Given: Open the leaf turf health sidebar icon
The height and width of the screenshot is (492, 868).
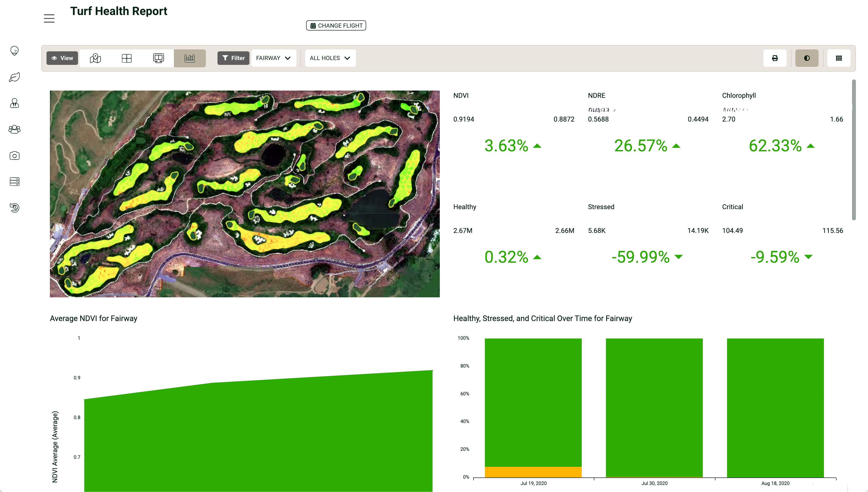Looking at the screenshot, I should pyautogui.click(x=15, y=77).
